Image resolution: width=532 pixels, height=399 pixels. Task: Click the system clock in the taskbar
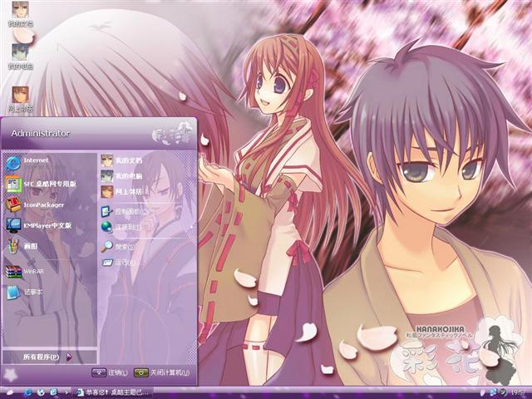pos(517,392)
